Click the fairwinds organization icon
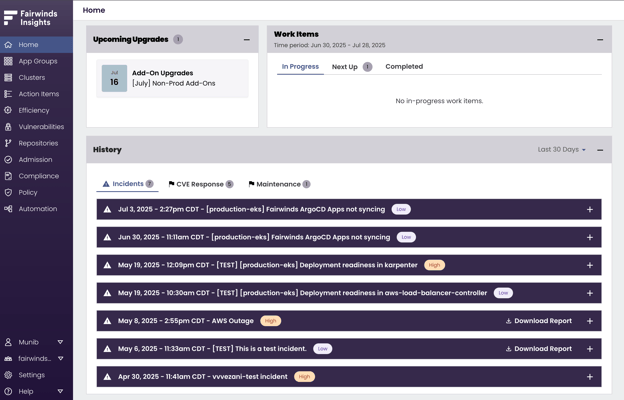 coord(8,359)
